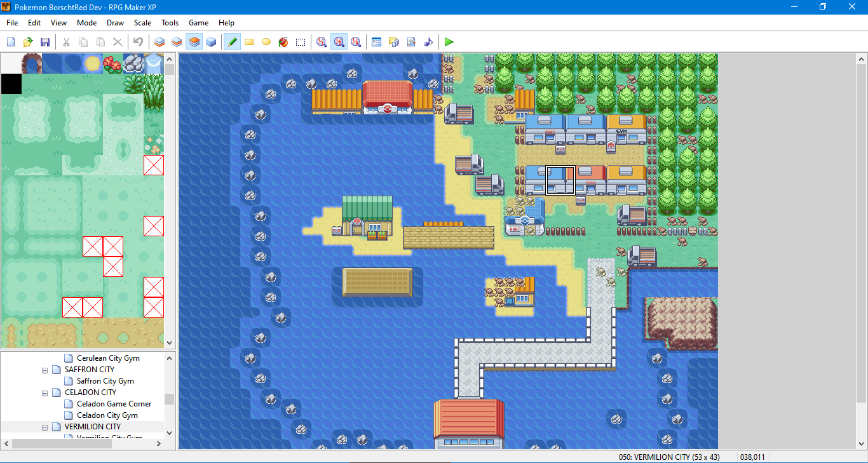Choose the dashed Select region tool

tap(301, 42)
